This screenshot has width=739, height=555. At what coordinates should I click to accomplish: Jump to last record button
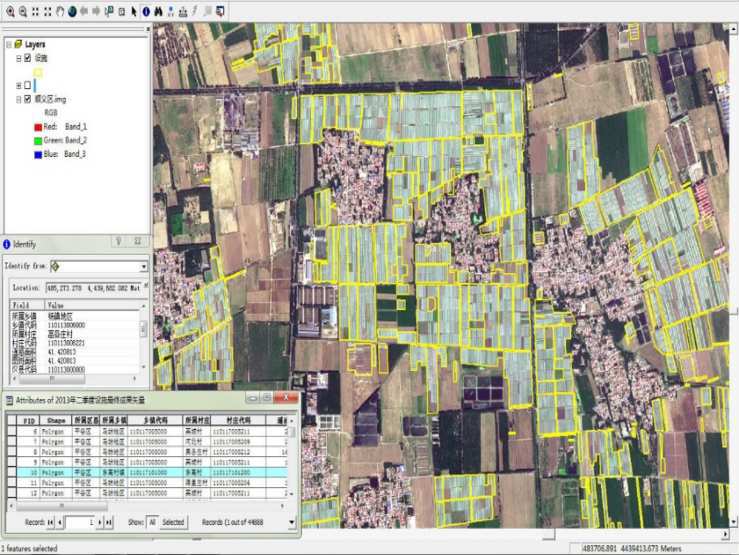tap(108, 522)
